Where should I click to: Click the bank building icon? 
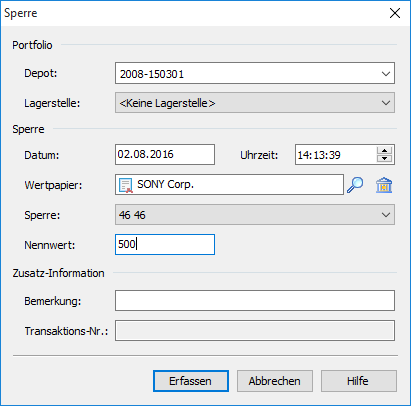point(384,185)
